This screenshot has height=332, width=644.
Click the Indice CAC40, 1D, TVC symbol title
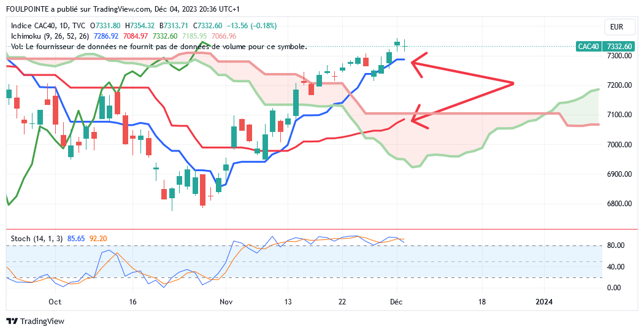click(48, 26)
